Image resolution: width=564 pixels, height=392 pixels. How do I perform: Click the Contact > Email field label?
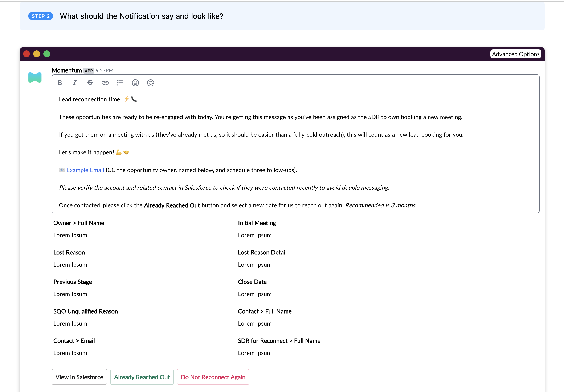click(x=74, y=341)
